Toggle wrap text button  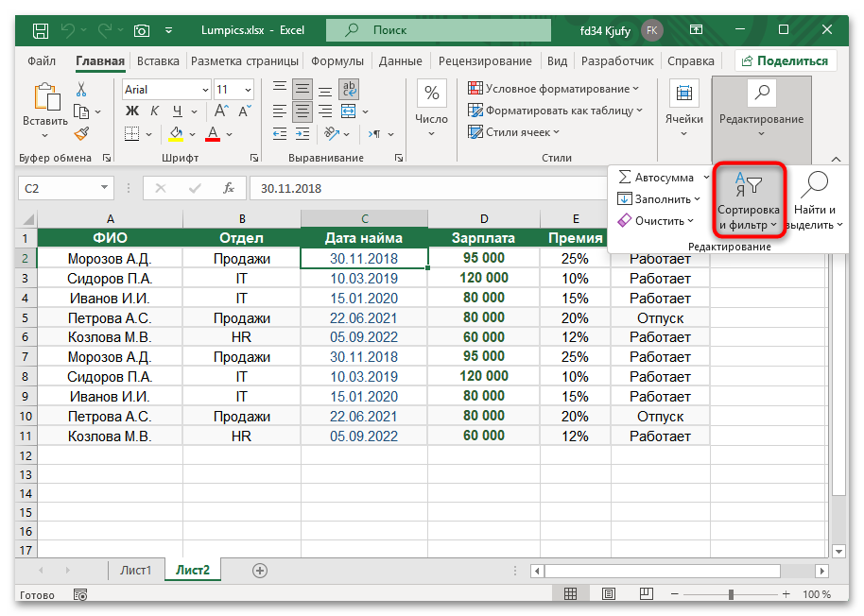pyautogui.click(x=350, y=90)
